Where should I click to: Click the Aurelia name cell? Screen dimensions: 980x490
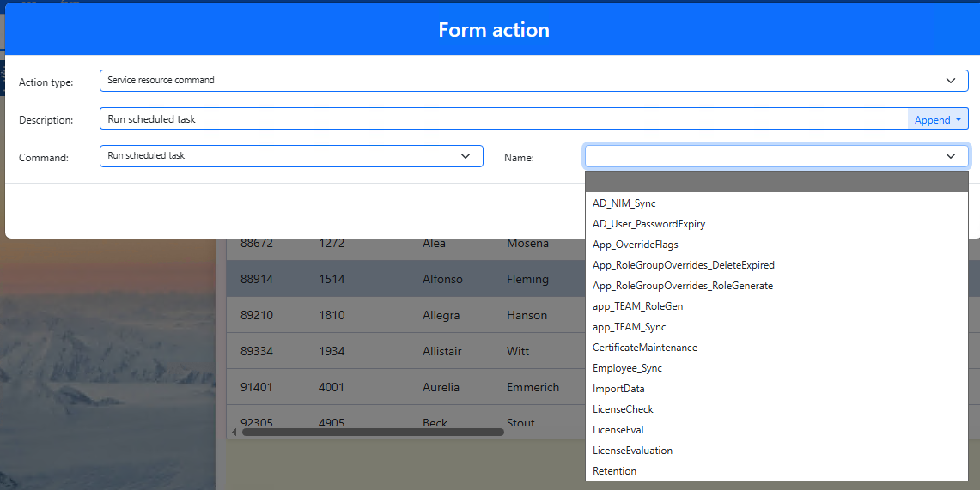(441, 387)
